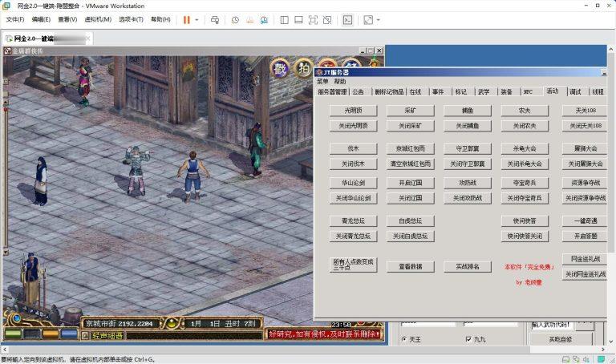Open the 查看(V) menu

pos(67,19)
